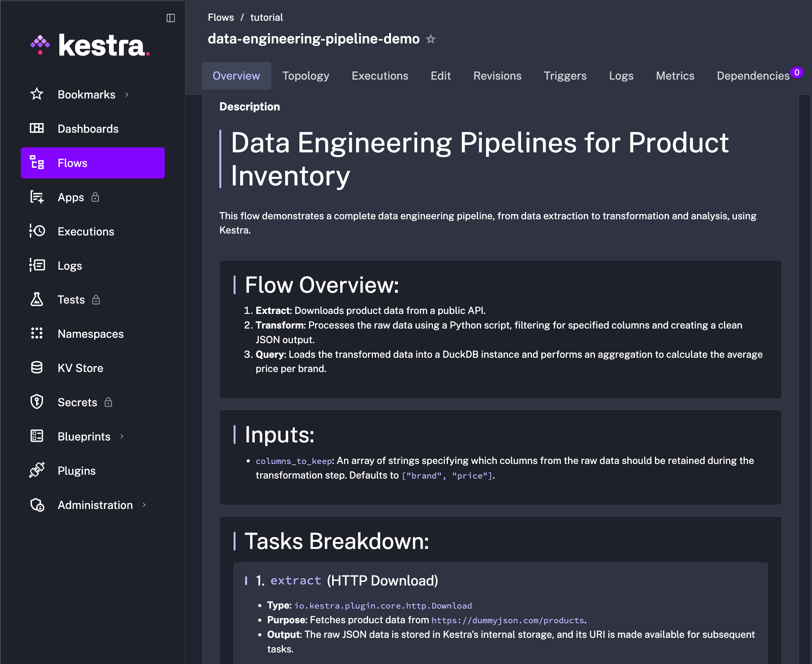812x664 pixels.
Task: Switch to the Topology tab
Action: (306, 76)
